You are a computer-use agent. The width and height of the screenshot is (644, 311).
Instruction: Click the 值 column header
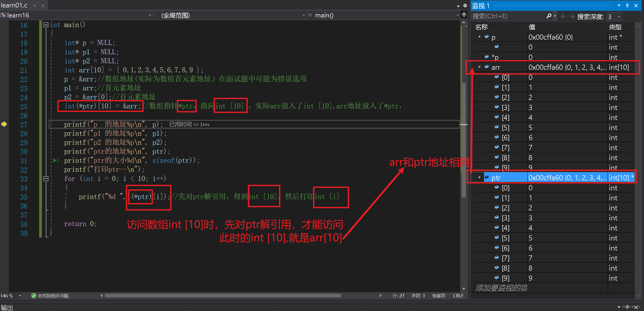coord(568,27)
